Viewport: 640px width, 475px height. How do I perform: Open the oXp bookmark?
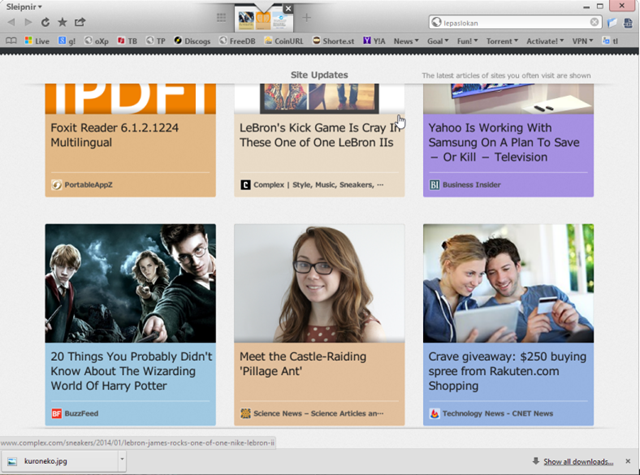96,41
